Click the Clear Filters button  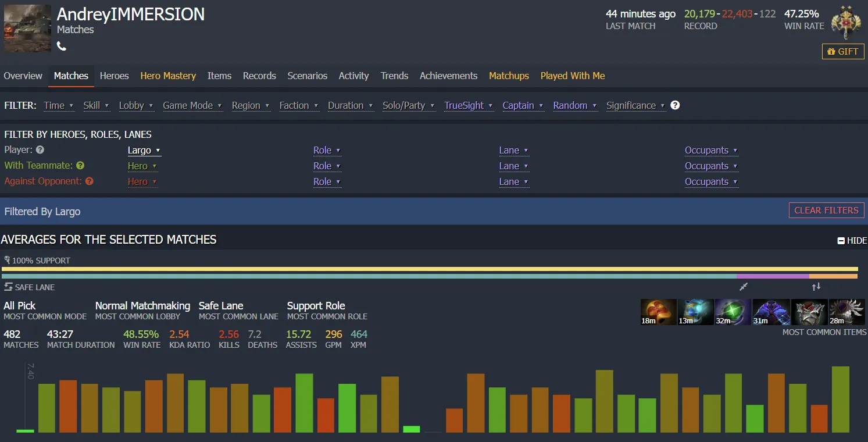826,211
